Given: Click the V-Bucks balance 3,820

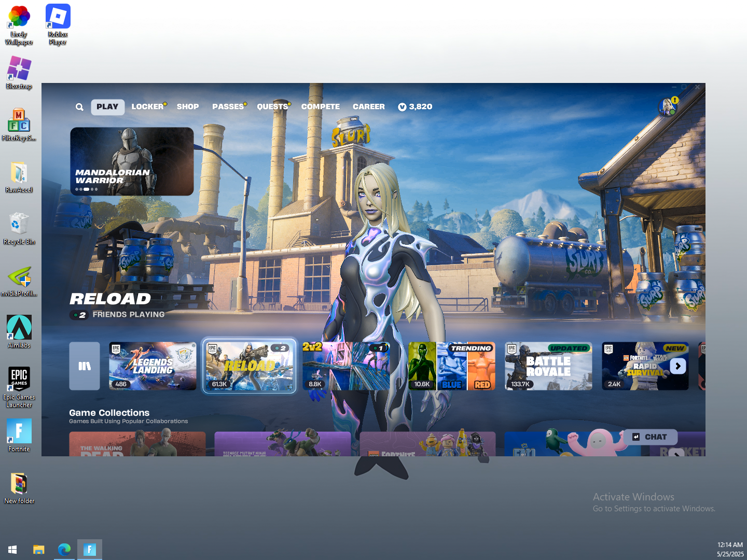Looking at the screenshot, I should [415, 107].
